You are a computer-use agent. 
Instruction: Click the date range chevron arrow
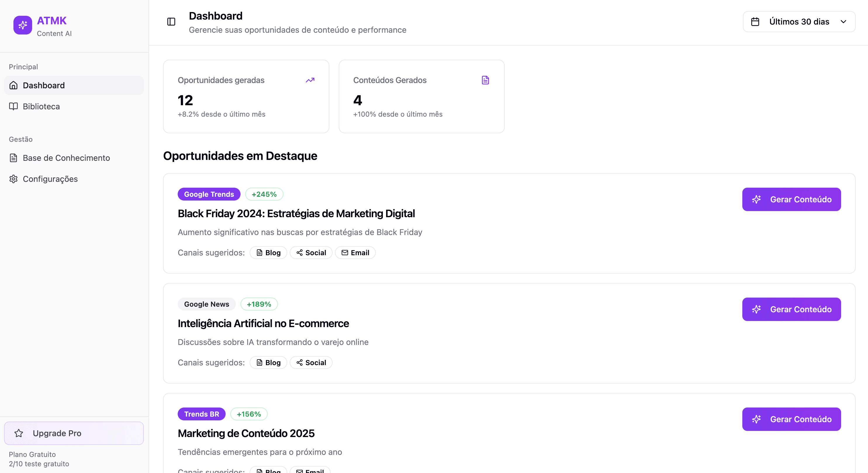click(843, 22)
